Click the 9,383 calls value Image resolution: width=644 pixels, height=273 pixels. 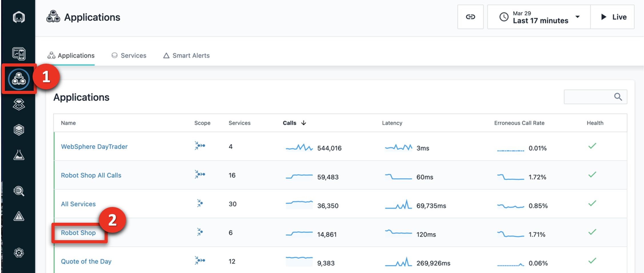(326, 263)
